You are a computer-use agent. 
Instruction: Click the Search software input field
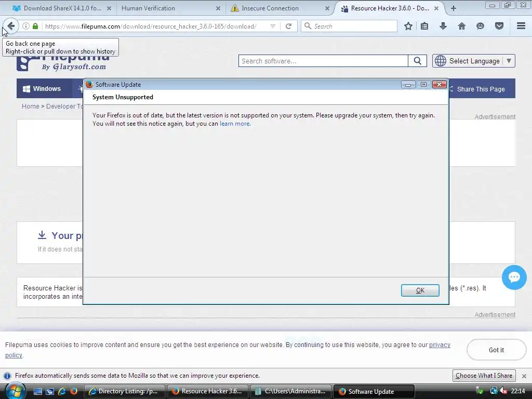(323, 61)
